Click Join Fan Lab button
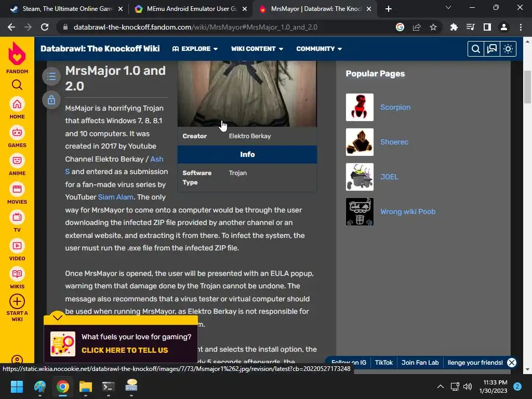This screenshot has width=532, height=399. pos(420,363)
